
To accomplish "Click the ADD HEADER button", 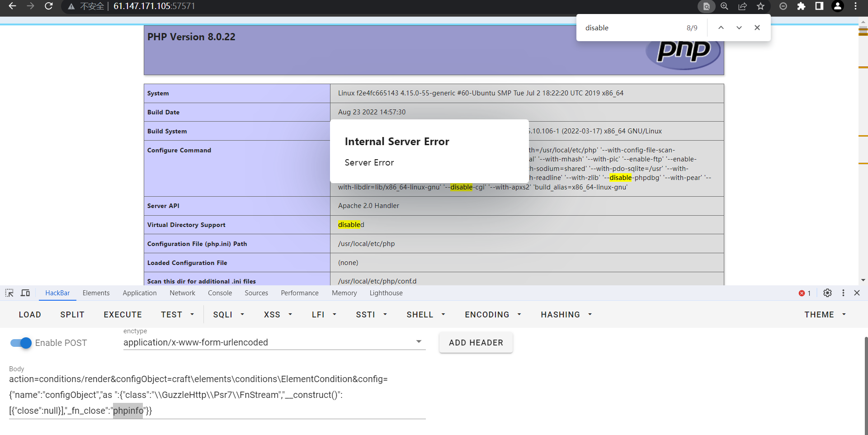I will tap(476, 343).
